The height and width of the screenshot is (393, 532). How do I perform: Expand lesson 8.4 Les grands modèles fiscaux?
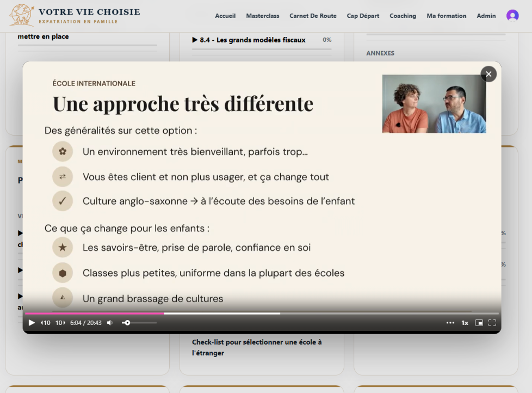(249, 40)
